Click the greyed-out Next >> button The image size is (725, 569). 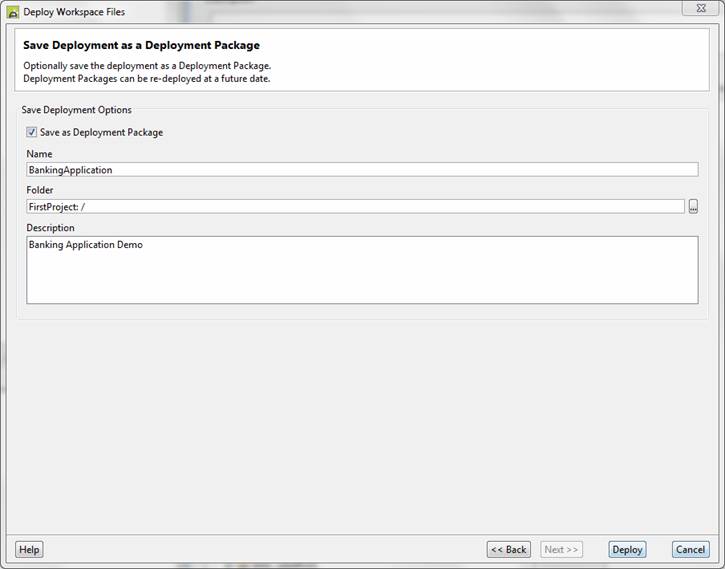(560, 549)
